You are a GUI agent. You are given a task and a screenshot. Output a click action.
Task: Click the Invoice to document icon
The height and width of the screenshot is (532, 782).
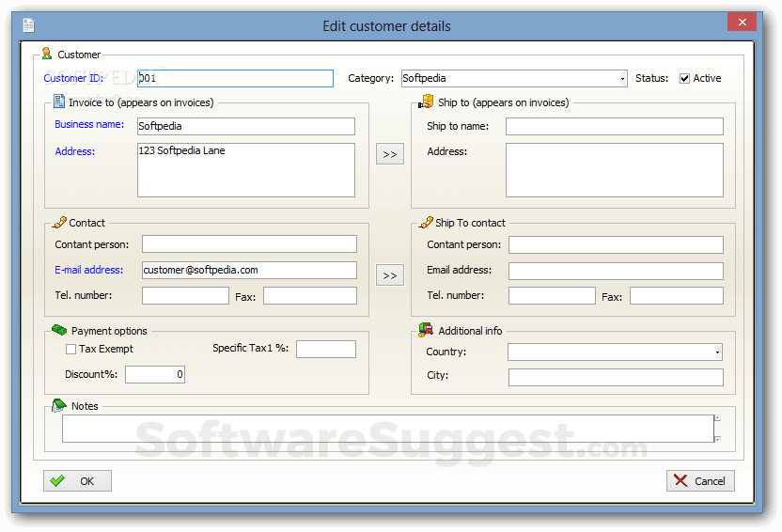pos(59,102)
